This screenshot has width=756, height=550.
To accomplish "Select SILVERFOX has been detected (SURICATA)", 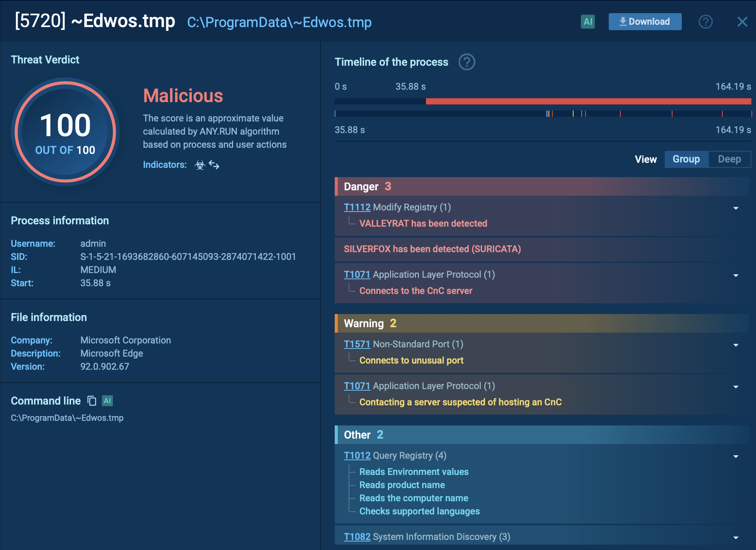I will 432,249.
